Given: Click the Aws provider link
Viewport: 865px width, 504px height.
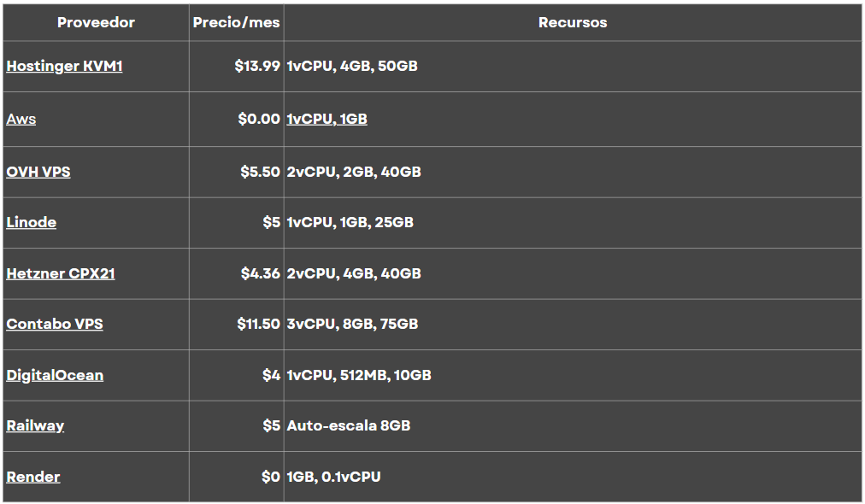Looking at the screenshot, I should pyautogui.click(x=21, y=119).
